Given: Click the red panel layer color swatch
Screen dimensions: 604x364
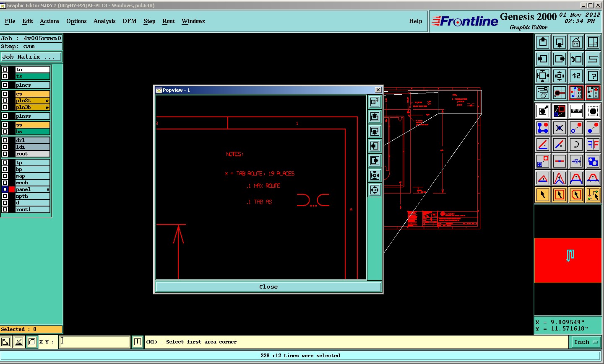Looking at the screenshot, I should click(x=12, y=189).
